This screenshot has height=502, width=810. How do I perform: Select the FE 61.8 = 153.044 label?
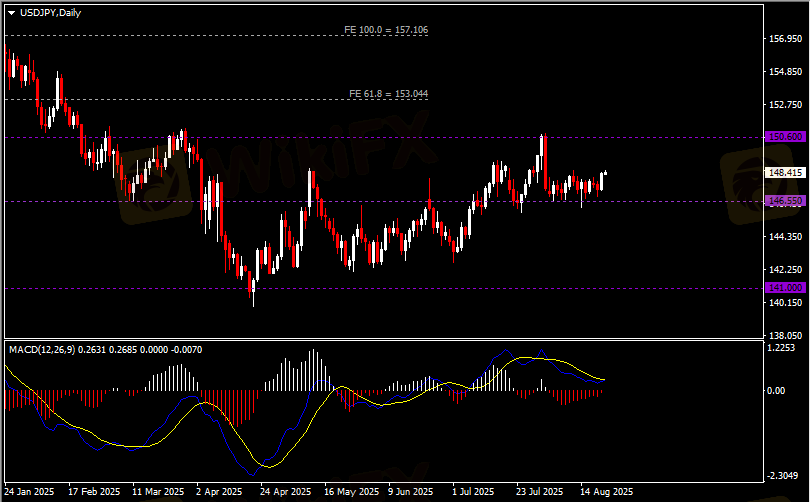388,94
